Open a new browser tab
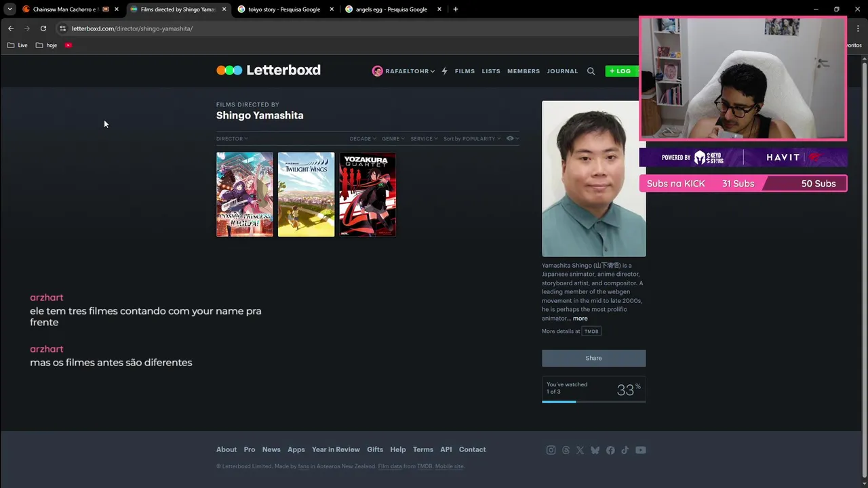The width and height of the screenshot is (868, 488). tap(455, 9)
